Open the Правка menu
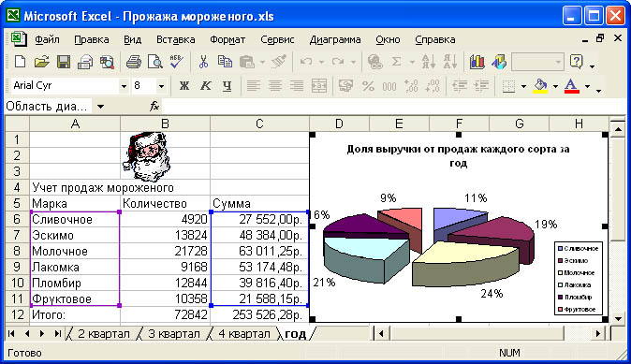The height and width of the screenshot is (364, 631). coord(92,40)
